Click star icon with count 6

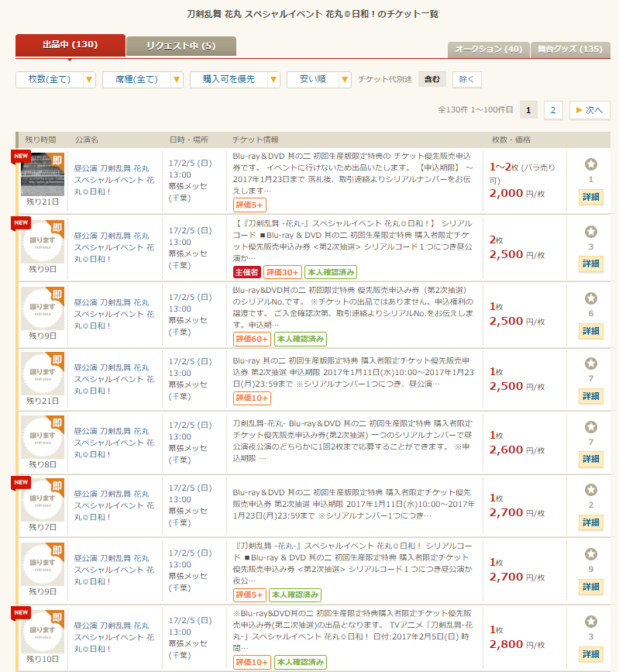point(591,298)
